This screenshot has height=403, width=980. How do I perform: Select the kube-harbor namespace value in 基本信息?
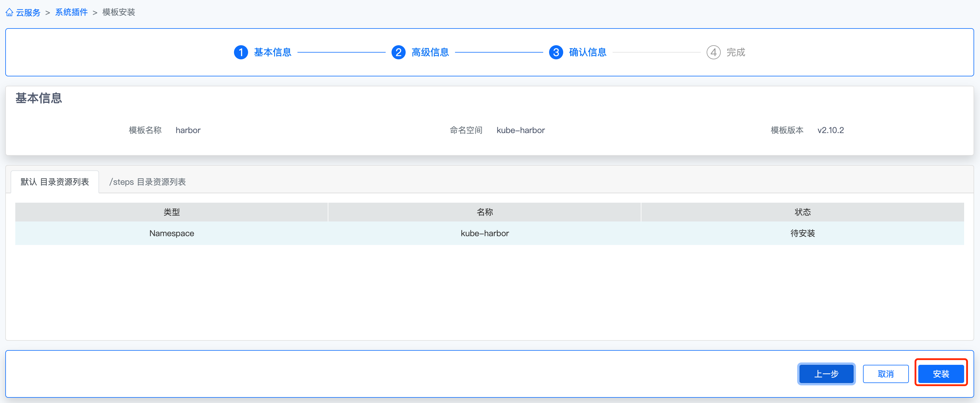pyautogui.click(x=521, y=130)
